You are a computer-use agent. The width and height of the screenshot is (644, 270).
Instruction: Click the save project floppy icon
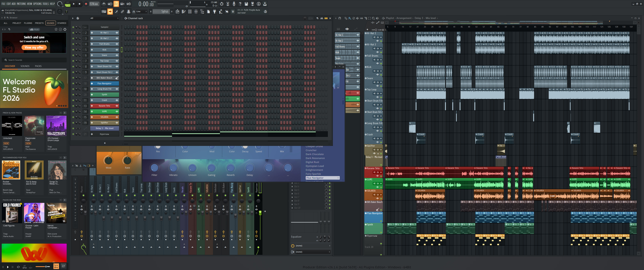[246, 4]
